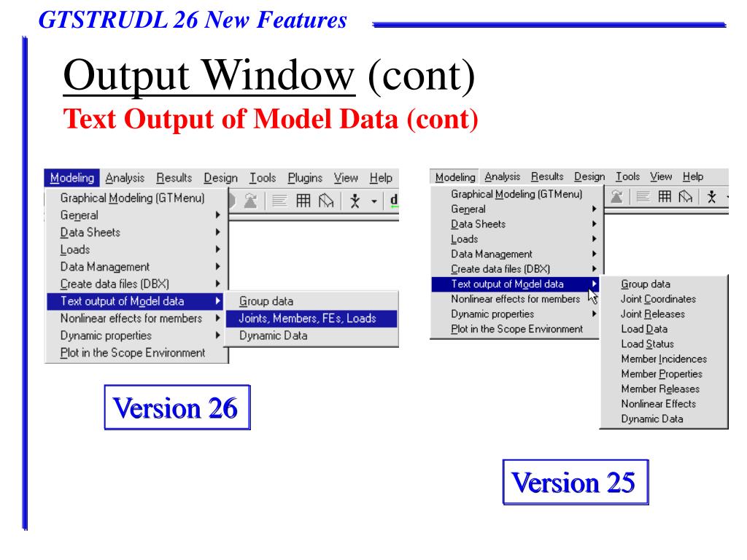The width and height of the screenshot is (747, 560).
Task: Open Tools menu in Version 25 menu bar
Action: (x=627, y=176)
